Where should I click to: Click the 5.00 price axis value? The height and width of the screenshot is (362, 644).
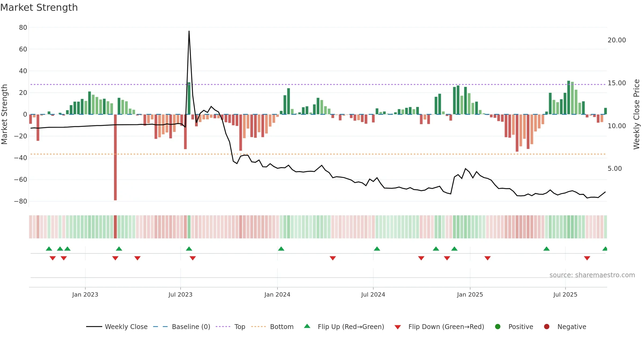point(615,169)
